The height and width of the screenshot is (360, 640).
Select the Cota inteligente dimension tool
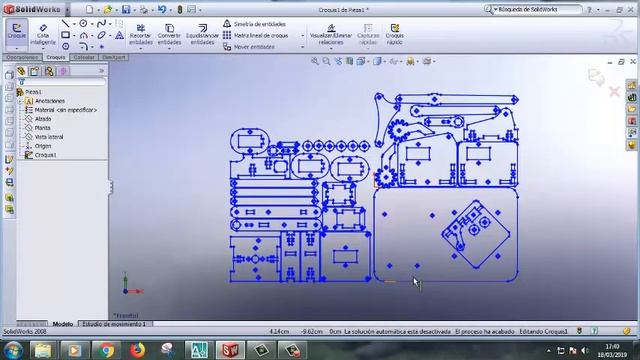[43, 34]
